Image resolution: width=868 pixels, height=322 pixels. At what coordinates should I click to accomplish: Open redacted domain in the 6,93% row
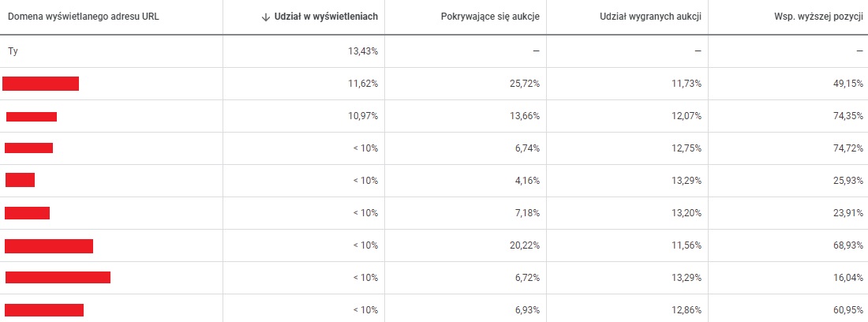tap(44, 310)
